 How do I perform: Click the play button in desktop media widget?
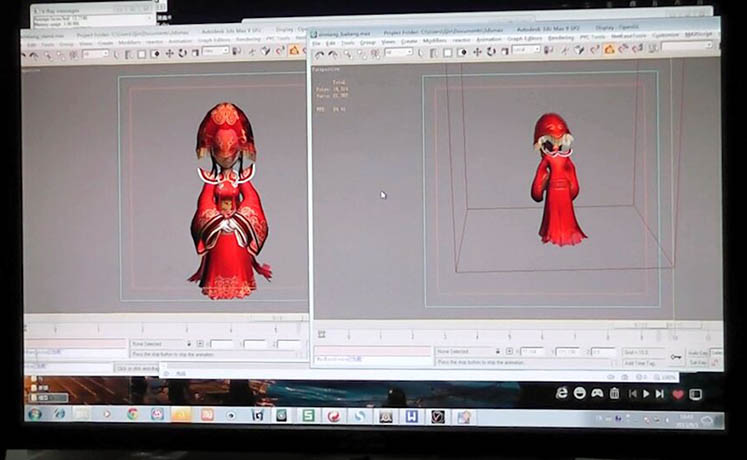(645, 394)
